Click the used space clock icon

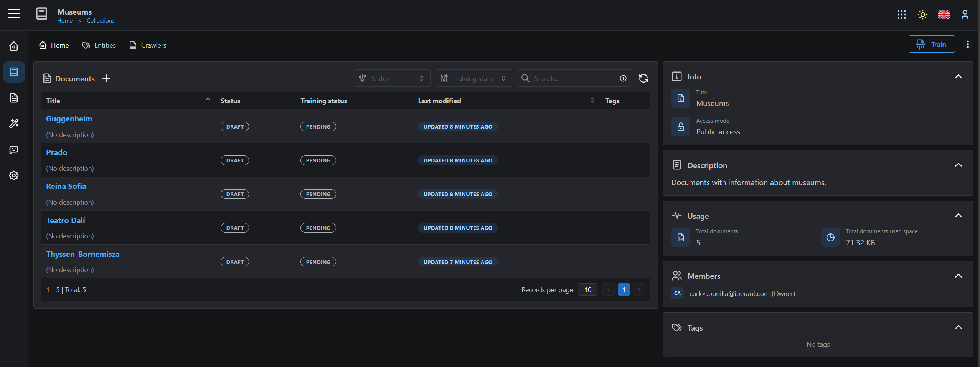[x=830, y=237]
